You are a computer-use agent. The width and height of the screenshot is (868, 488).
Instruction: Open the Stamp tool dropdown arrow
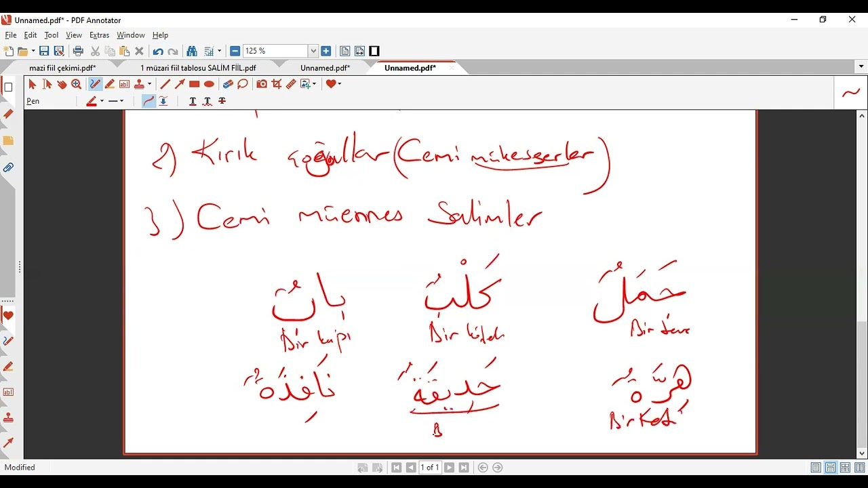149,84
